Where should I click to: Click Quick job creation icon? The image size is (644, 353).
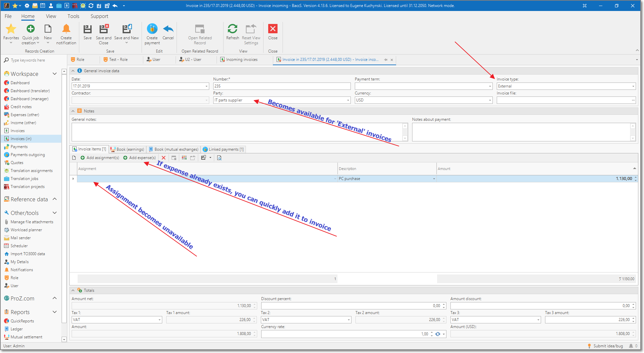click(x=30, y=29)
